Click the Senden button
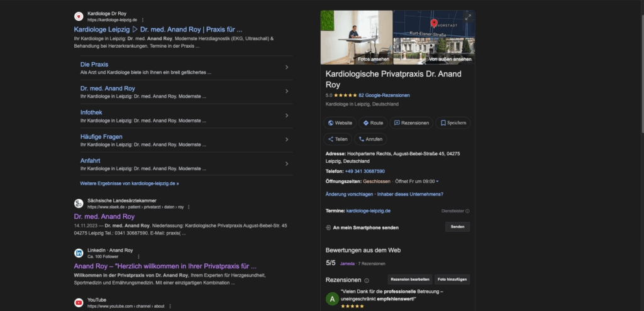Viewport: 644px width, 311px height. point(457,227)
